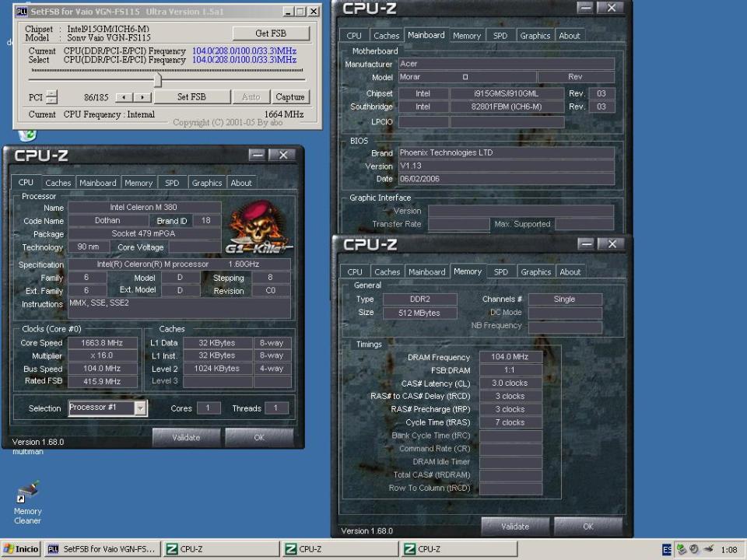
Task: Open Memory tab in Mainboard window
Action: pyautogui.click(x=467, y=36)
